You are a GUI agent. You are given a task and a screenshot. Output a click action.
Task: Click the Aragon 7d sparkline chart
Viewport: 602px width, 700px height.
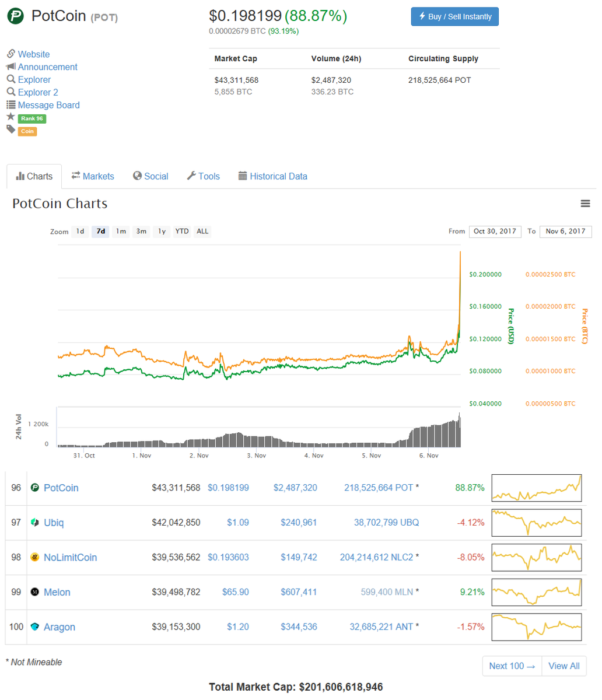(537, 627)
